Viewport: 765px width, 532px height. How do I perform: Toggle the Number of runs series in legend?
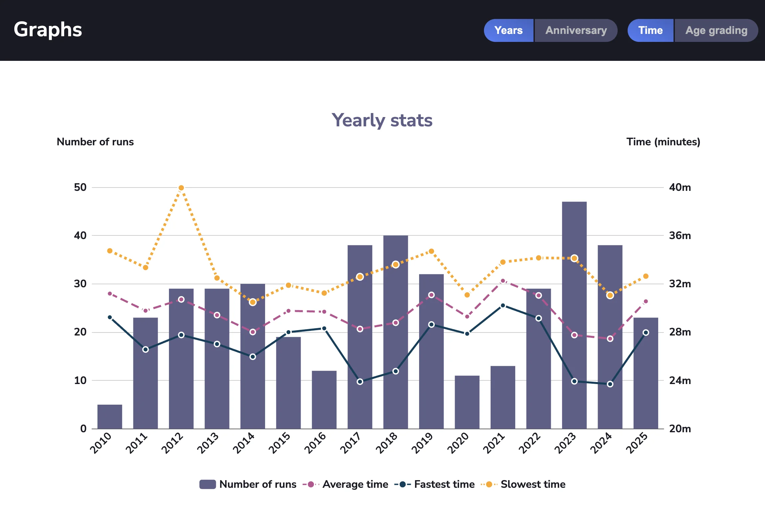click(x=257, y=484)
